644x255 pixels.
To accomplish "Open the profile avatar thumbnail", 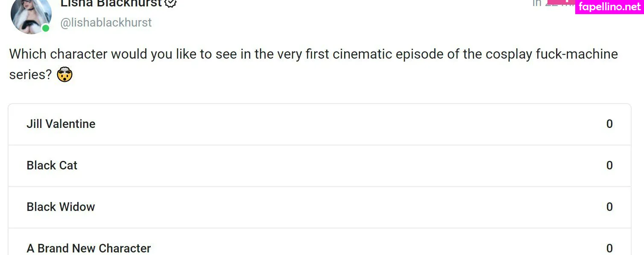I will (x=31, y=16).
